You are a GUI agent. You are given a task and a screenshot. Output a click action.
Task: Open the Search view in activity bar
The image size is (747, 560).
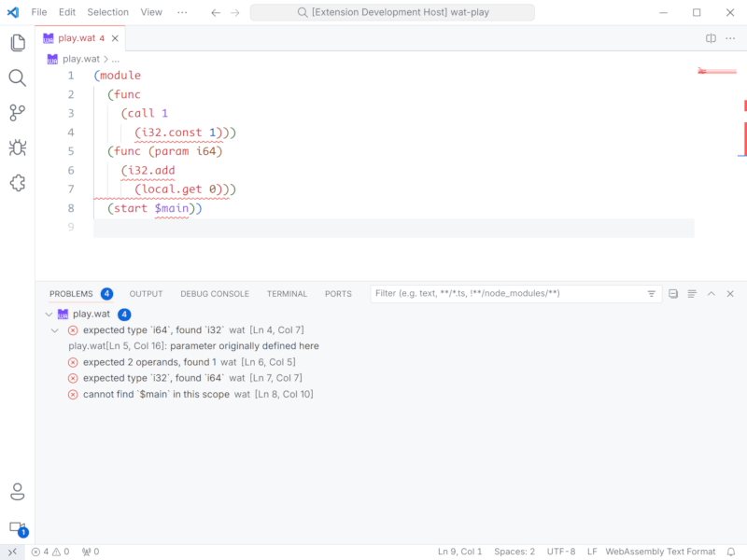(17, 77)
